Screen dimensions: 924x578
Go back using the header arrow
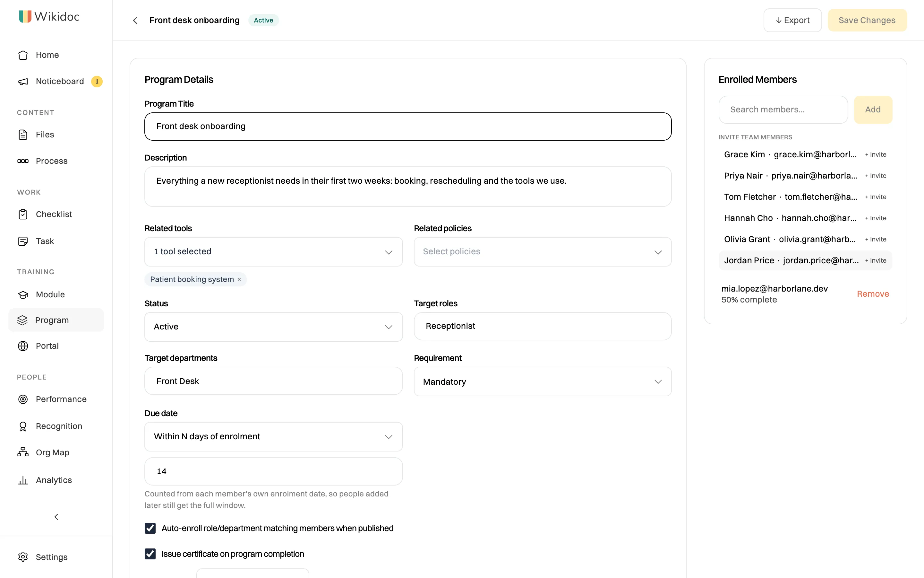[135, 20]
